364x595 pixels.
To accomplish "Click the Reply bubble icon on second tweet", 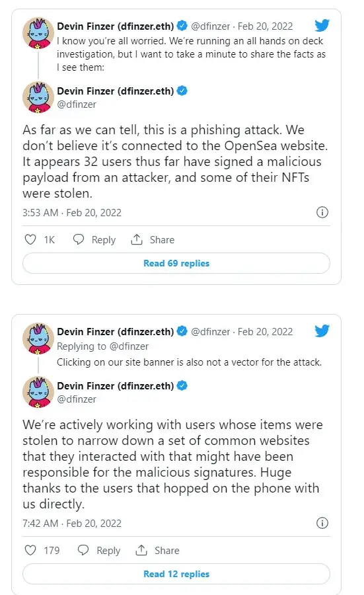I will (83, 550).
